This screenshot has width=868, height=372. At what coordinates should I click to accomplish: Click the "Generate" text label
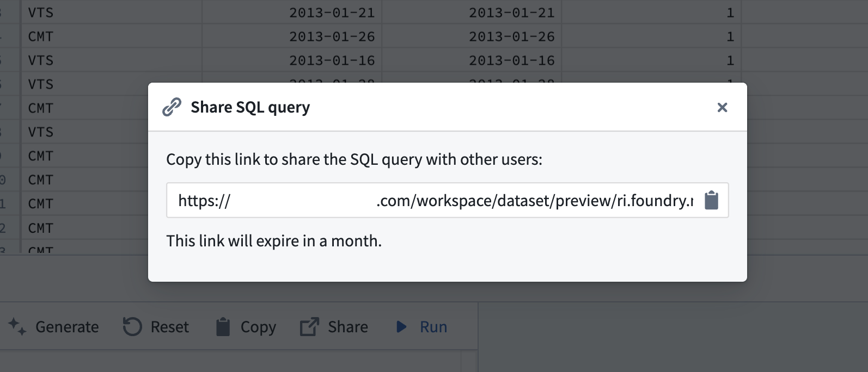tap(67, 327)
